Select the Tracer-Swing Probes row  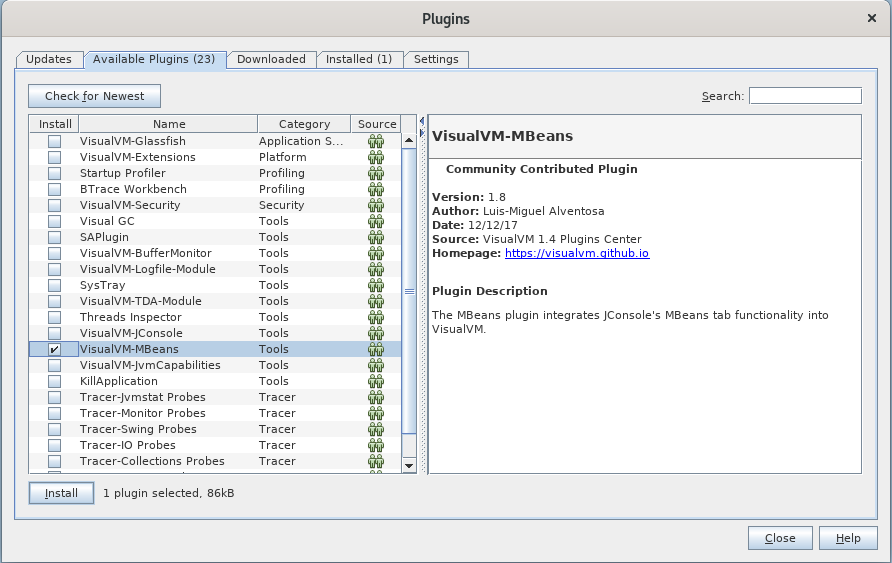tap(215, 429)
